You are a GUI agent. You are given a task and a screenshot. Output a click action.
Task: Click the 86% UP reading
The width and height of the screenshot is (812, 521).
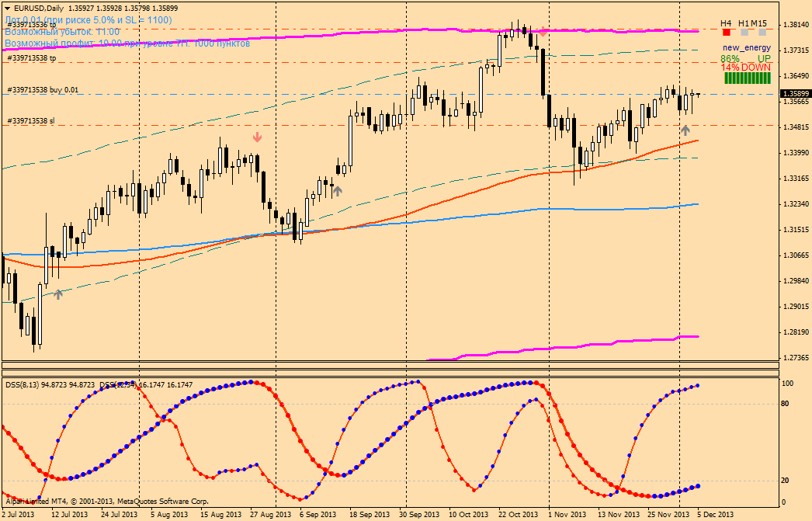[746, 58]
